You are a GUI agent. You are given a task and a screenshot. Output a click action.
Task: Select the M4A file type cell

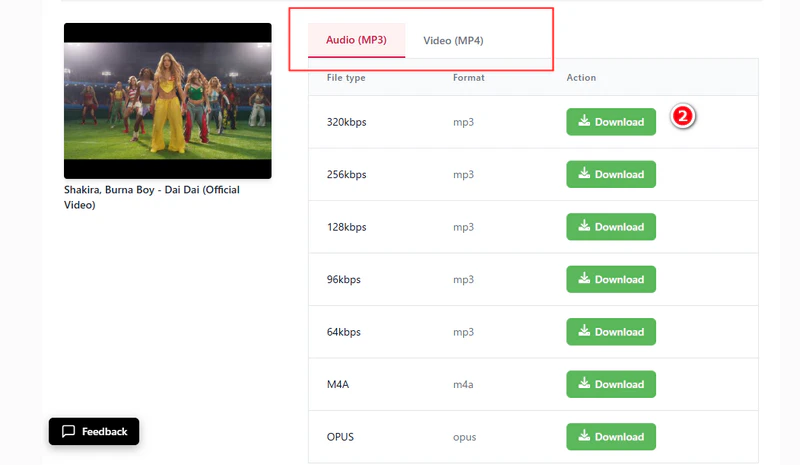338,384
